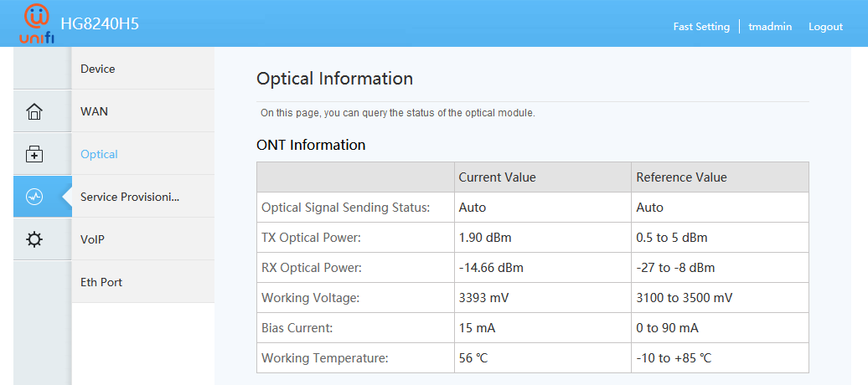Image resolution: width=868 pixels, height=385 pixels.
Task: Open the Device menu item
Action: pyautogui.click(x=98, y=69)
